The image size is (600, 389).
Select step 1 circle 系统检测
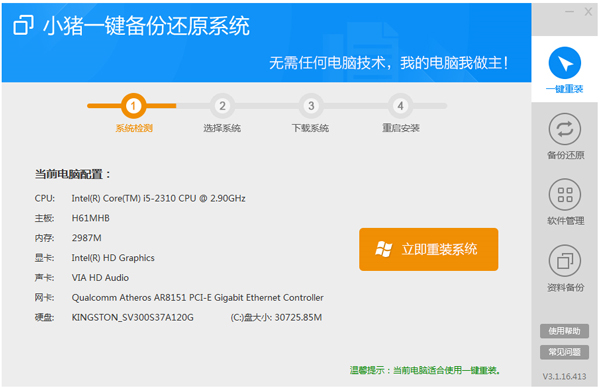pyautogui.click(x=134, y=106)
